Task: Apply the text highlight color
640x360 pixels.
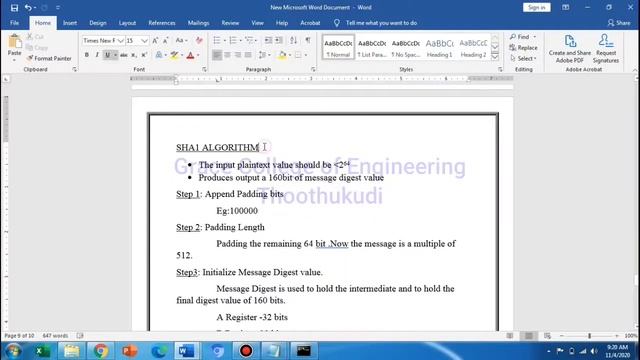Action: [x=174, y=55]
